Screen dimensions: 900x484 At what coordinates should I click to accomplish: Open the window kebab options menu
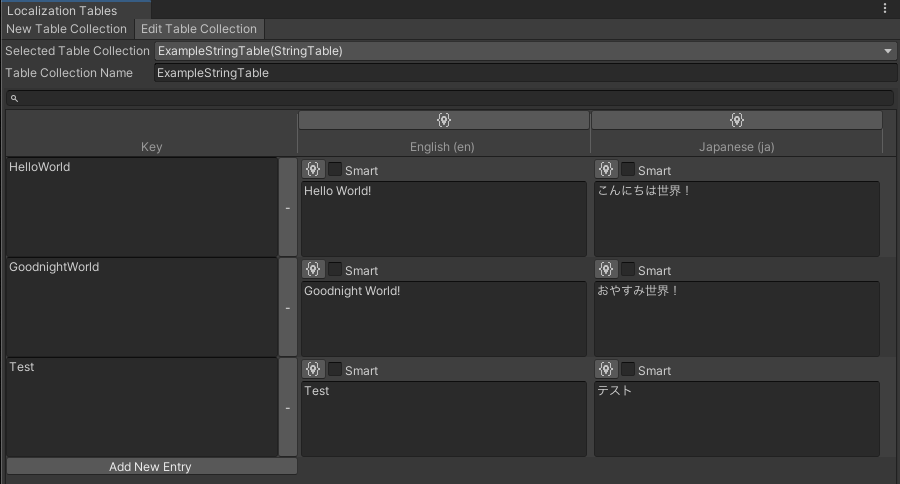pyautogui.click(x=885, y=8)
